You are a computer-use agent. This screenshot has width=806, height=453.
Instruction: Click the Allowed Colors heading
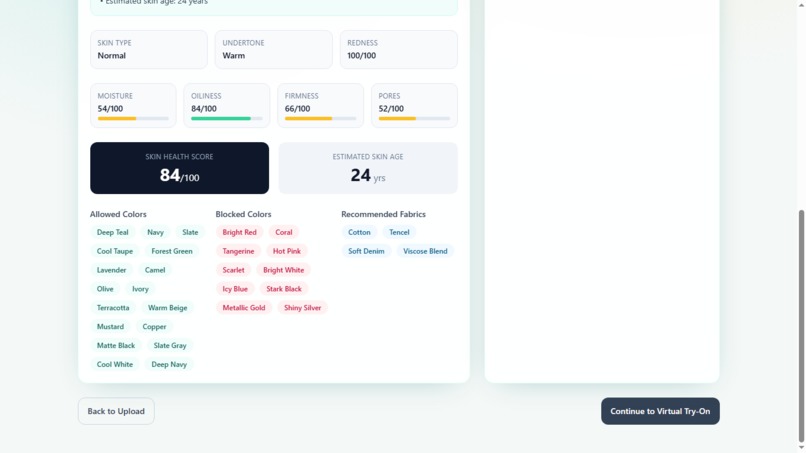click(x=118, y=214)
